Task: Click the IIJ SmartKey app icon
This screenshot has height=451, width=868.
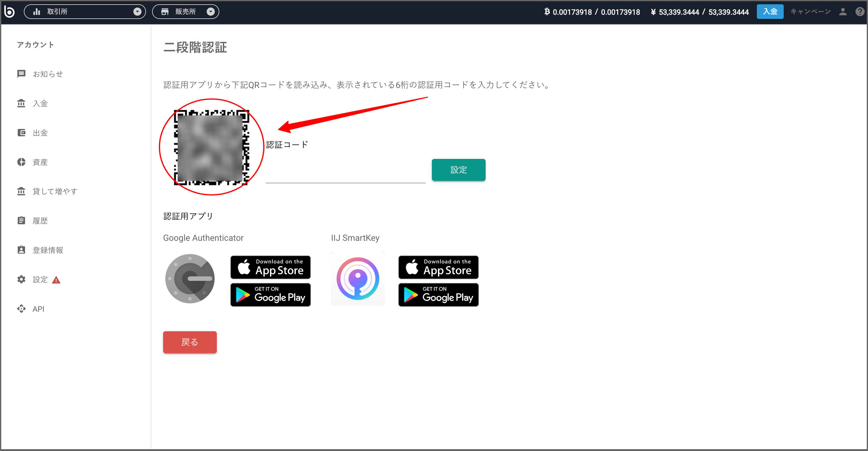Action: [358, 278]
